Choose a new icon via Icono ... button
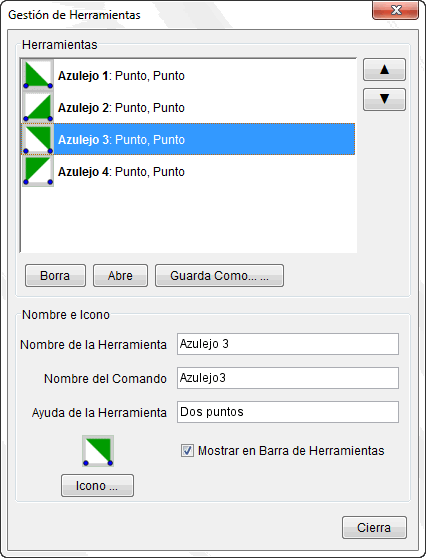Viewport: 426px width, 558px height. (98, 485)
